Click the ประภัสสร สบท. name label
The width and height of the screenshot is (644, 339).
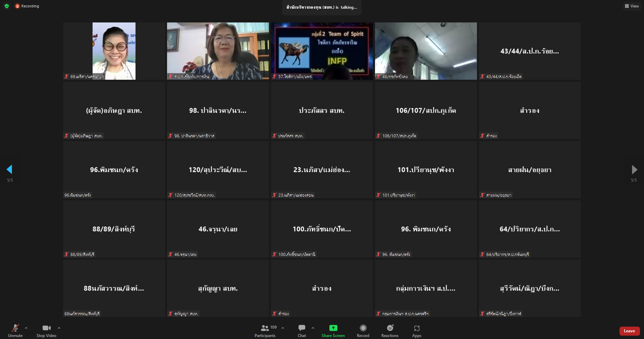click(290, 136)
